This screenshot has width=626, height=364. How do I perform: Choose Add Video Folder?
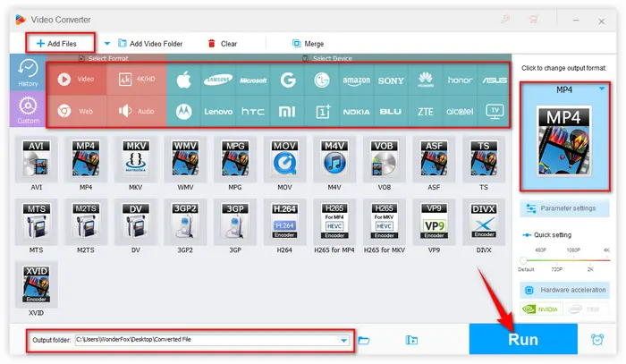[x=150, y=44]
